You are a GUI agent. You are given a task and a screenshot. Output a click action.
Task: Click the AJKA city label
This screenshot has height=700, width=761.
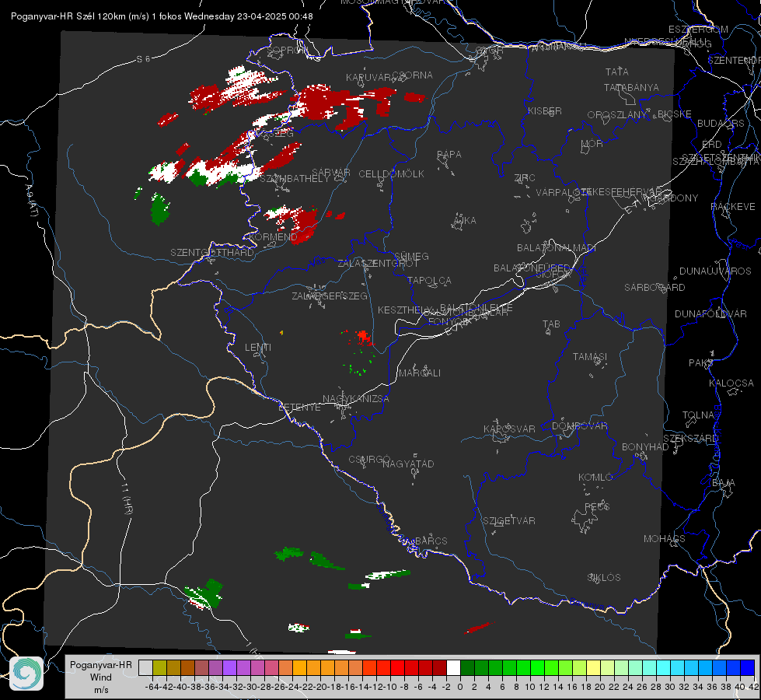[x=465, y=221]
